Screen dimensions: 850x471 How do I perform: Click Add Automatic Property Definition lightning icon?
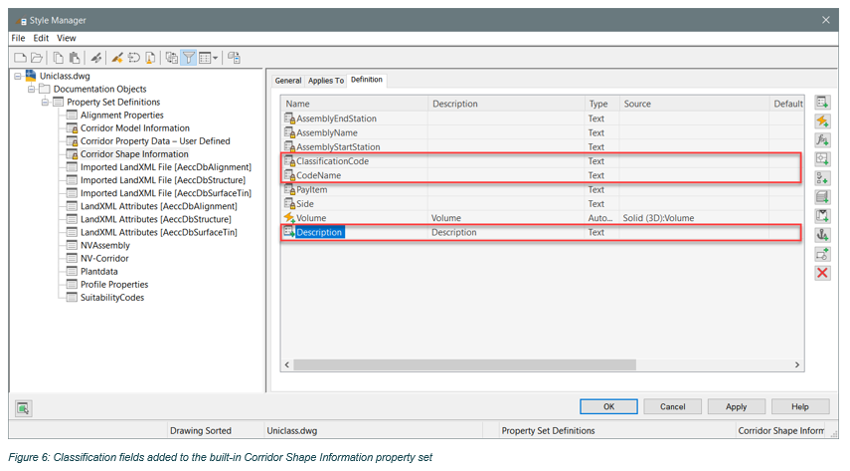click(x=822, y=121)
